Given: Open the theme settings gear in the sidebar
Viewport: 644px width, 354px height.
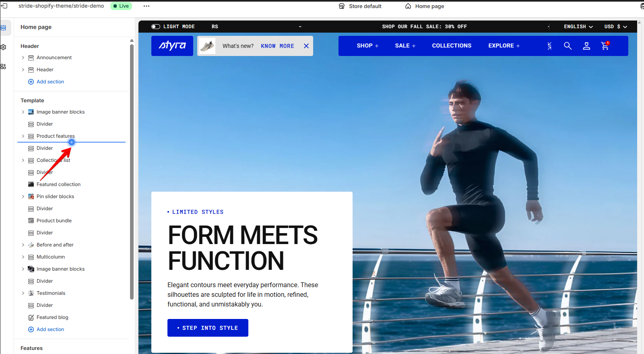Looking at the screenshot, I should coord(3,47).
